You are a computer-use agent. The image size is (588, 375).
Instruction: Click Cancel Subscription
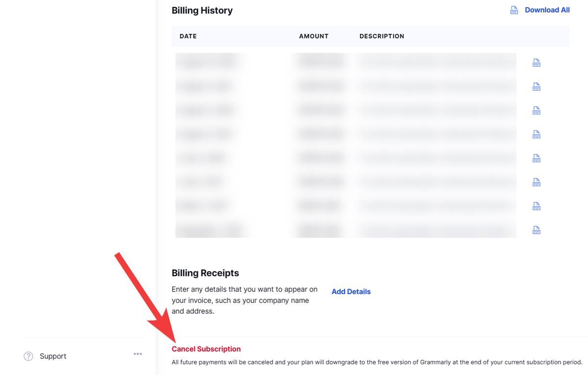click(x=206, y=349)
